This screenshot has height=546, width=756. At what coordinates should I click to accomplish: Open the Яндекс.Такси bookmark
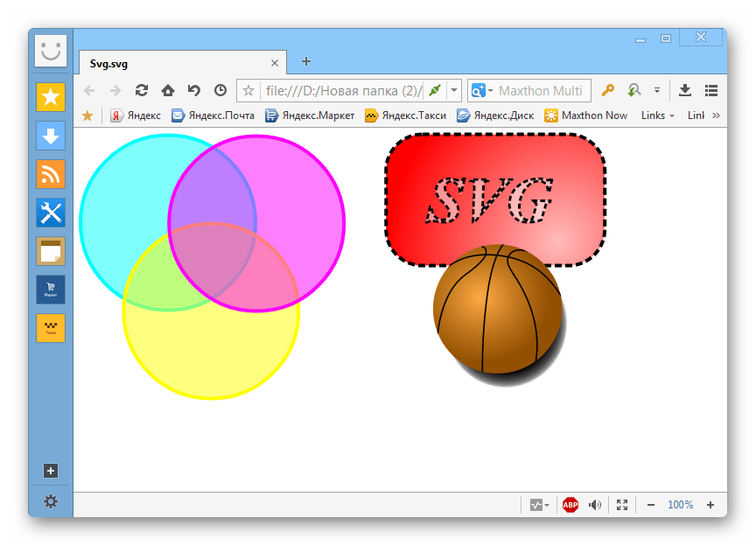coord(405,115)
